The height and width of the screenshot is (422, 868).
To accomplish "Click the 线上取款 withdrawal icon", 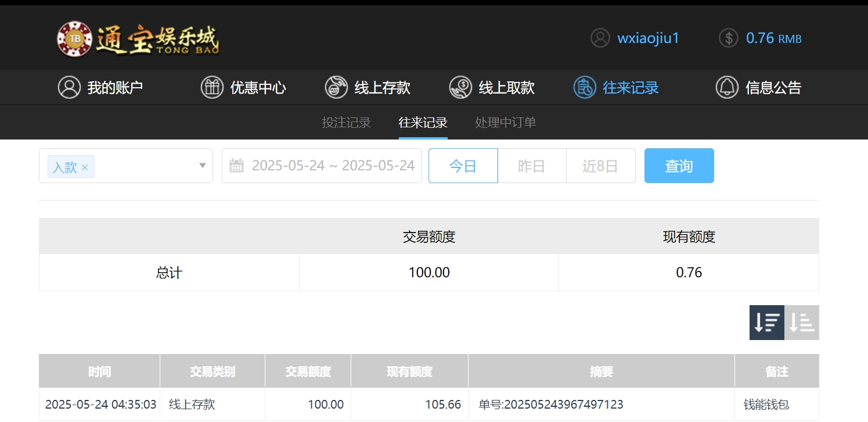I will (x=460, y=88).
